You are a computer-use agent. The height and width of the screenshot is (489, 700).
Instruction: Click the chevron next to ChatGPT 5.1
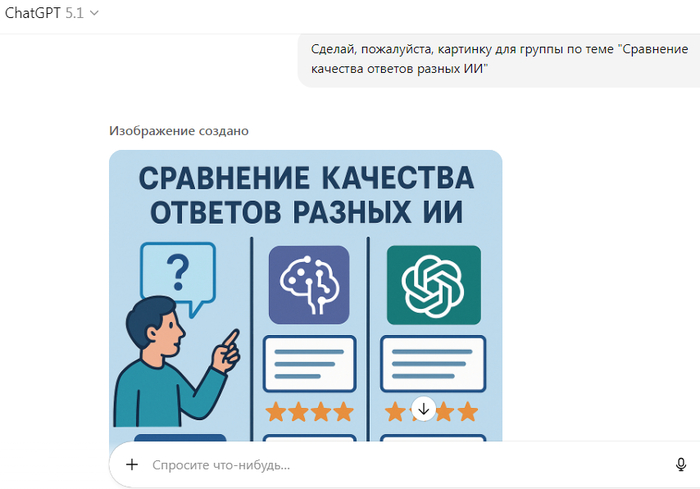click(94, 13)
